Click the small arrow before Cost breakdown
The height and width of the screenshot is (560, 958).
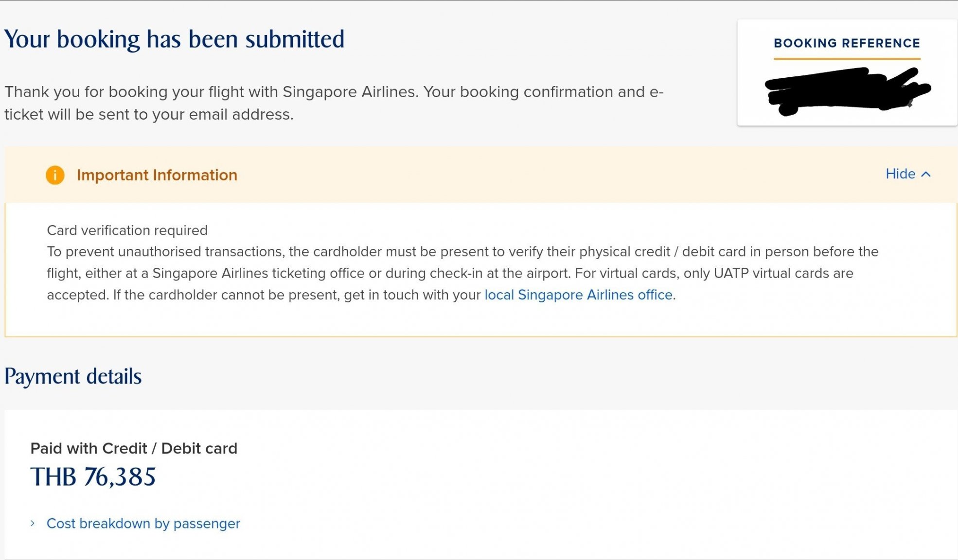tap(33, 523)
